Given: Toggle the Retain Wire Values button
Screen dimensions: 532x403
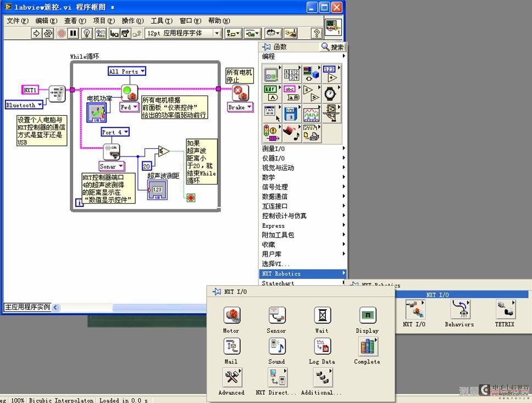Looking at the screenshot, I should coord(101,33).
